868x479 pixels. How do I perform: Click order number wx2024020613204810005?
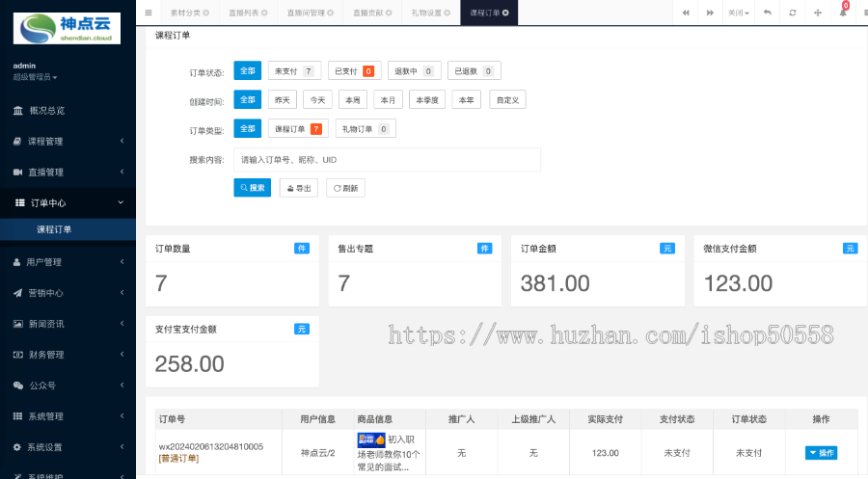[211, 447]
